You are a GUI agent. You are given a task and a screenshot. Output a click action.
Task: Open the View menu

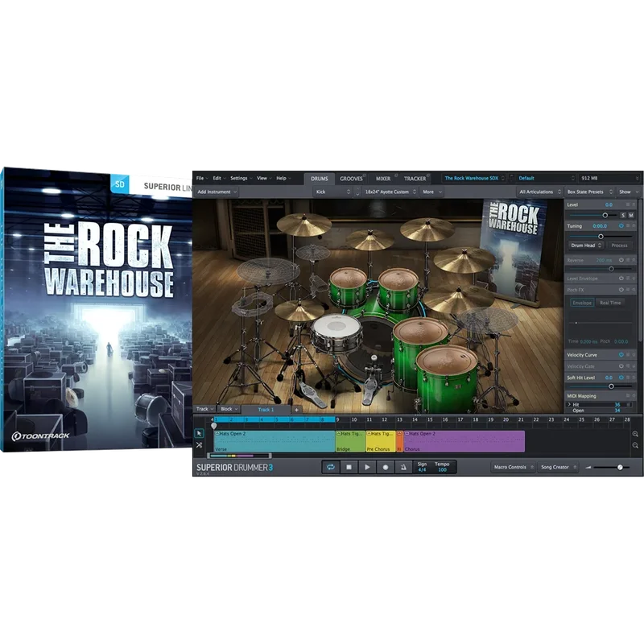tap(264, 178)
